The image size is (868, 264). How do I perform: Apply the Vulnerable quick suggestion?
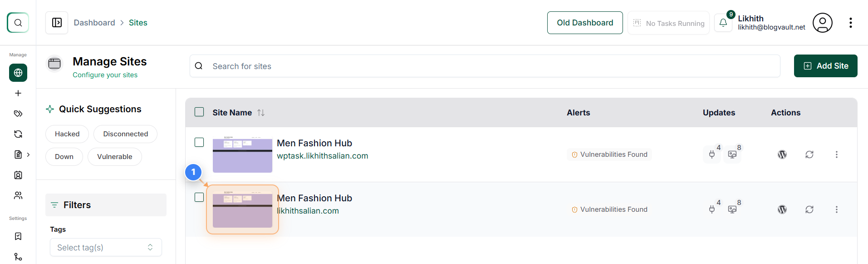click(115, 157)
